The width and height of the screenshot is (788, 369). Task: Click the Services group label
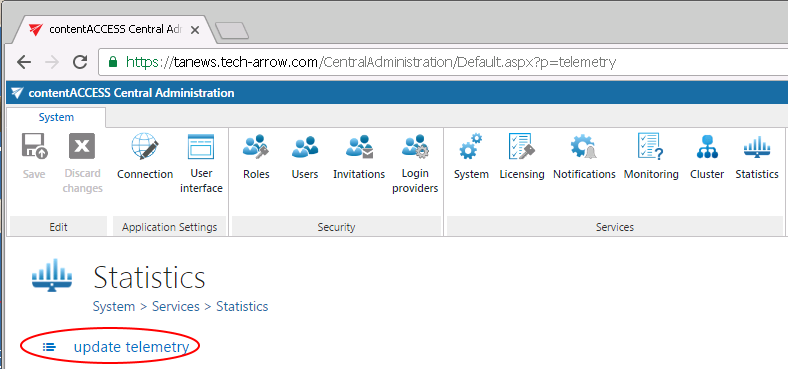615,227
